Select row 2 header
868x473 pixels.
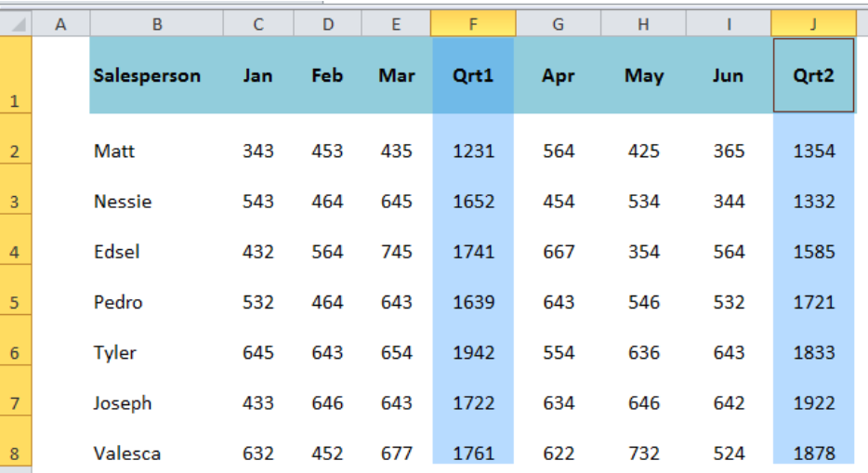coord(16,138)
